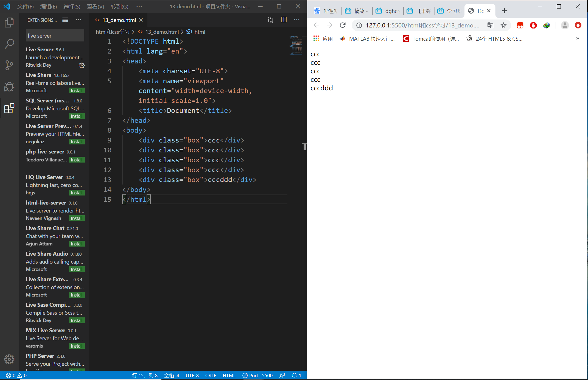Open the Run and Debug view
The image size is (588, 380).
tap(9, 87)
